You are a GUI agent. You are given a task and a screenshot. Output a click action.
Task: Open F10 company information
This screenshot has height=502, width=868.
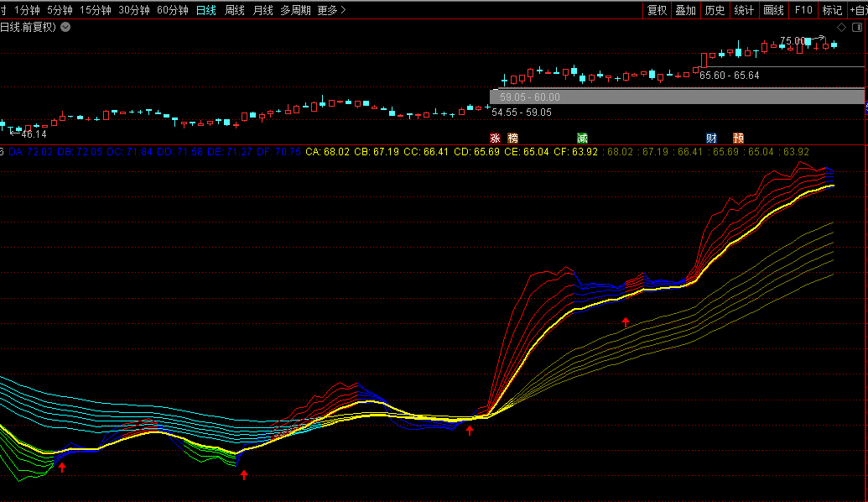pos(803,10)
